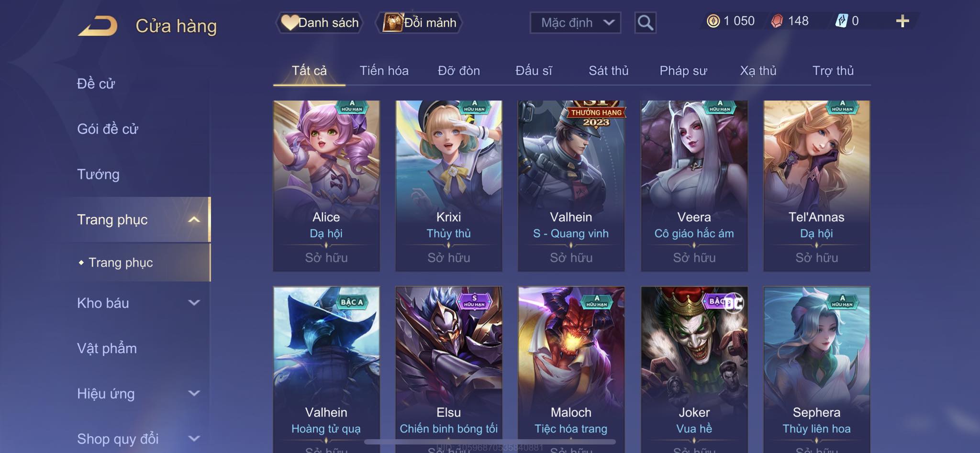Switch to the Pháp sư tab
Viewport: 980px width, 453px height.
click(x=683, y=71)
